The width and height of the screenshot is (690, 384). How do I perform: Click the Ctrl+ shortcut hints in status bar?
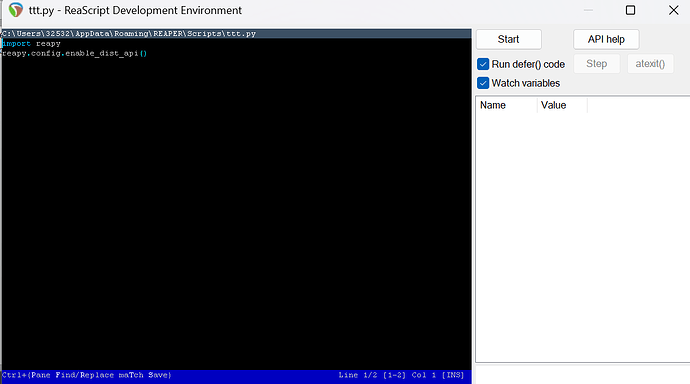86,375
